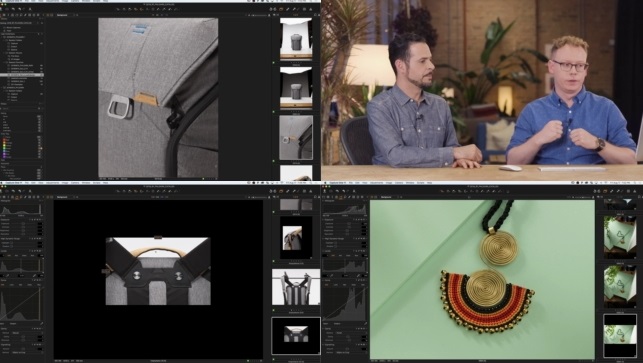Select the necklace thumbnail with black borders
643x363 pixels.
[620, 335]
